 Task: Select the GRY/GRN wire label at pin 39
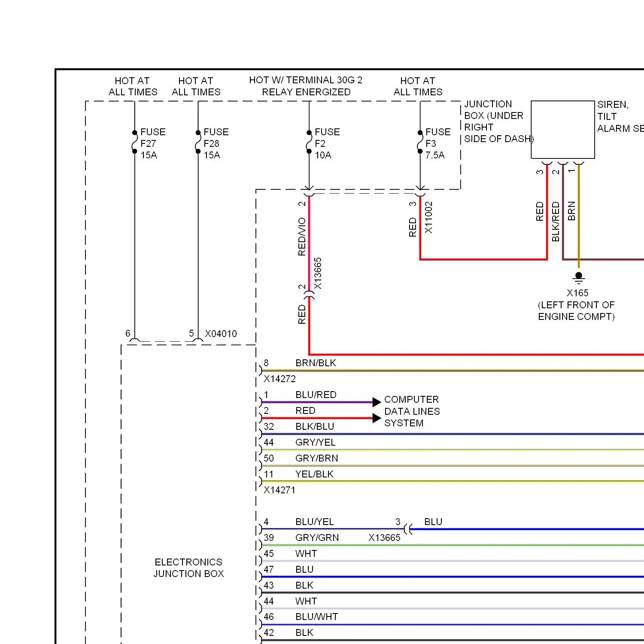(317, 538)
